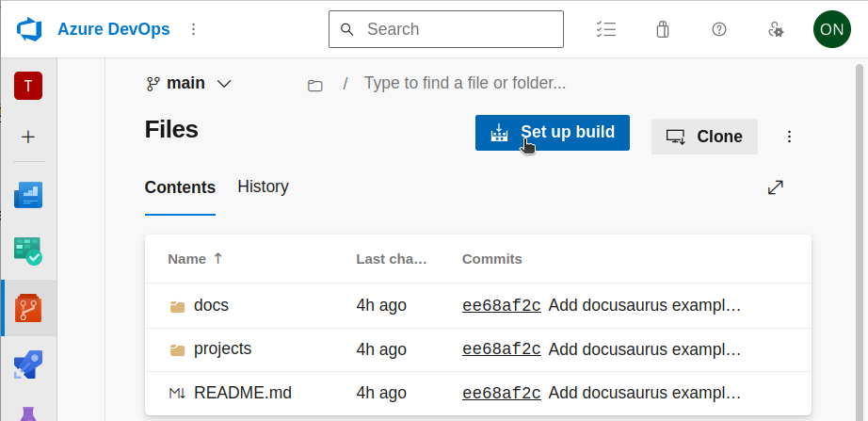Click the README.md row commit message text
868x421 pixels.
[644, 394]
